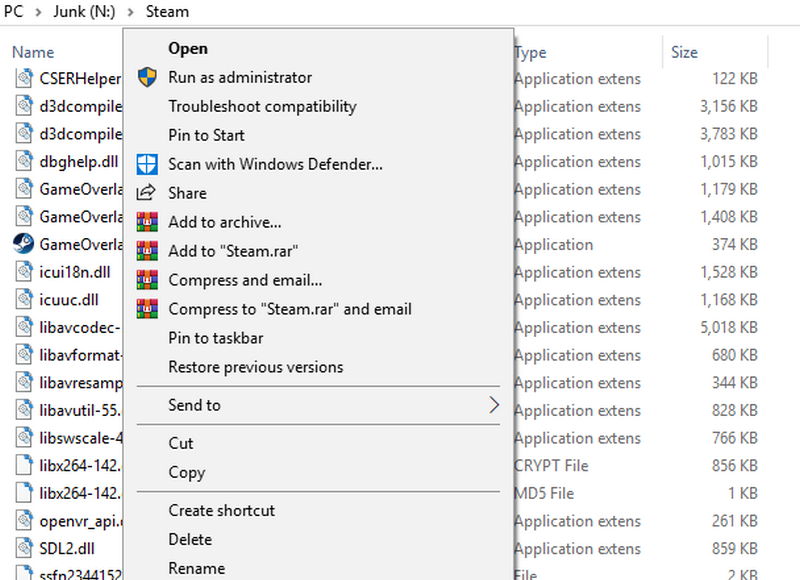Click the "Application" type cell of the 374 KB row

pos(554,245)
